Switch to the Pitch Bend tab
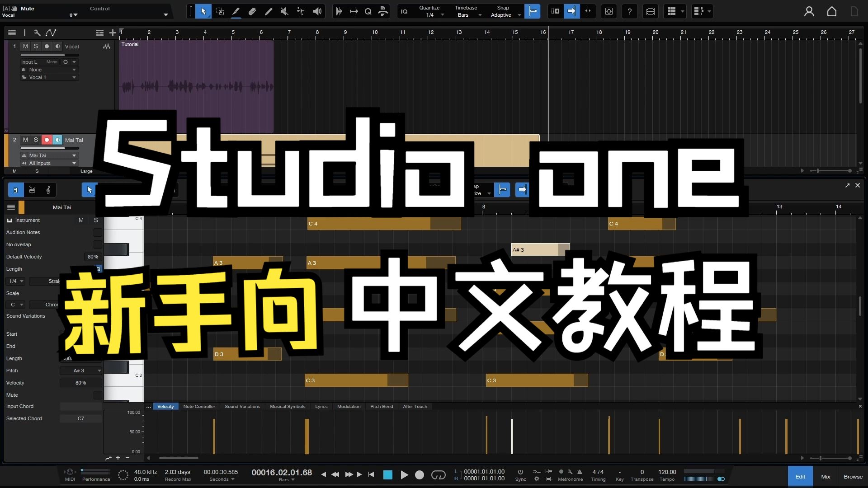The height and width of the screenshot is (488, 868). 381,406
